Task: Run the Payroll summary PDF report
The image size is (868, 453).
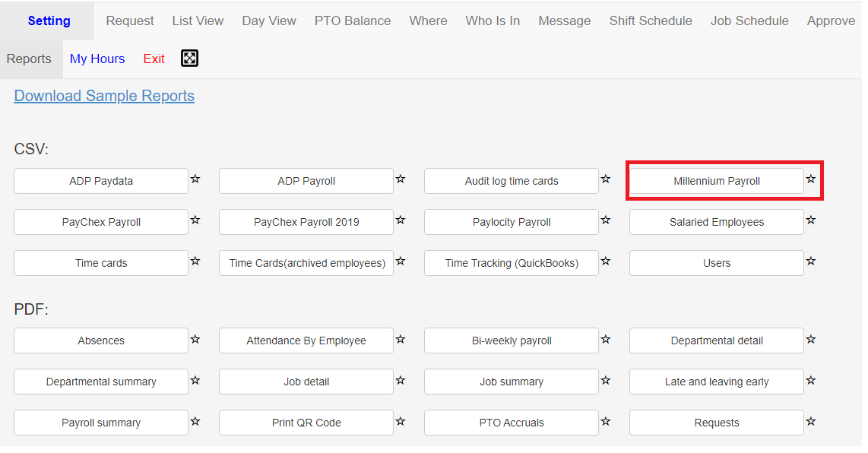Action: coord(101,423)
